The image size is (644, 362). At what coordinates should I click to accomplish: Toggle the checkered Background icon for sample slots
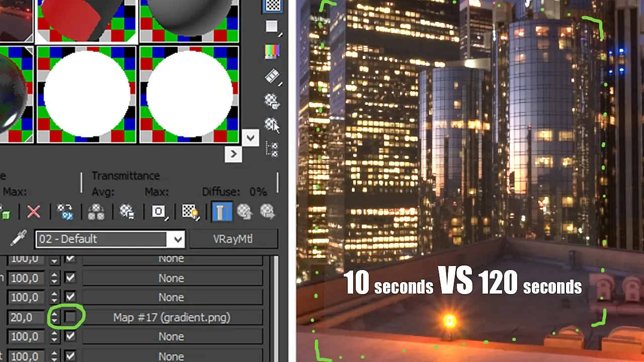(272, 5)
